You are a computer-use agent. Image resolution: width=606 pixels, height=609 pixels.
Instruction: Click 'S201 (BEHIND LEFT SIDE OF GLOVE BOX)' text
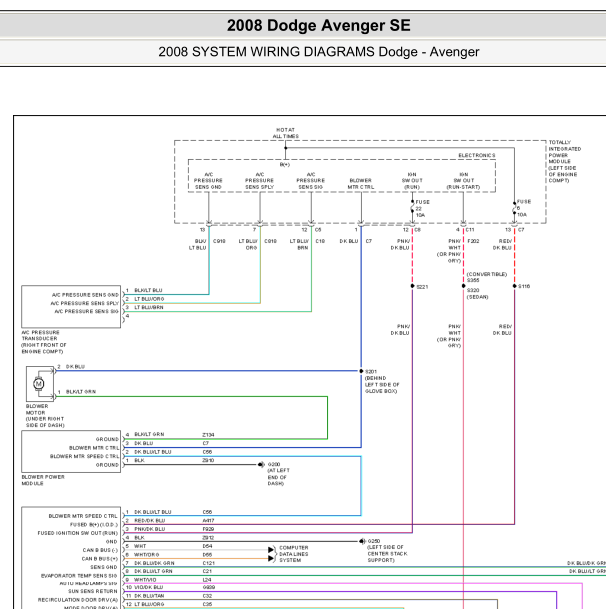pyautogui.click(x=382, y=381)
